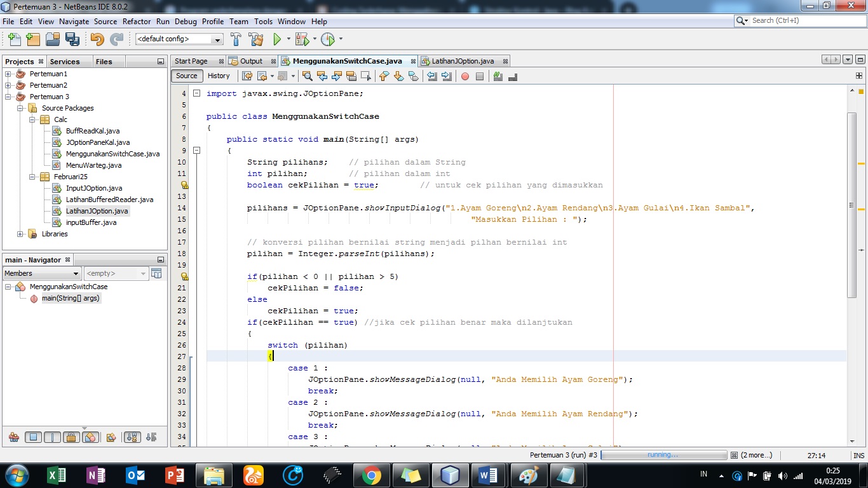Debug the project
This screenshot has width=868, height=488.
pos(303,39)
